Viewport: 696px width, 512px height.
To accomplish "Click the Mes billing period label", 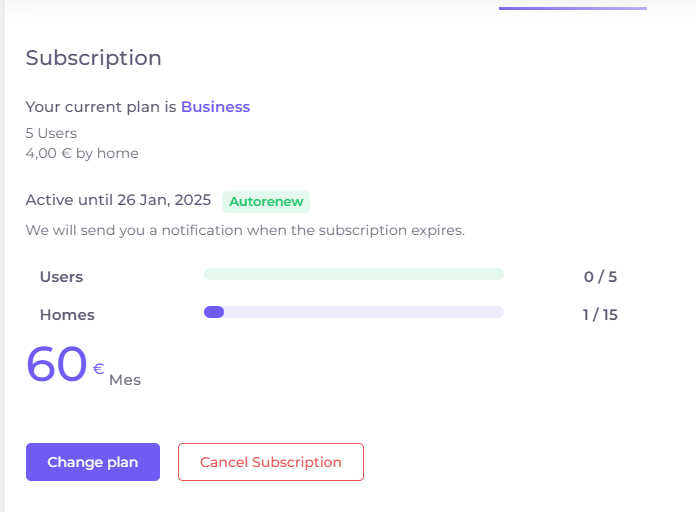I will pos(125,380).
